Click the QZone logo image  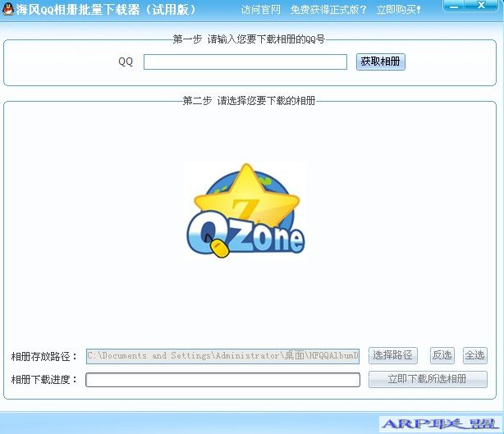coord(245,211)
